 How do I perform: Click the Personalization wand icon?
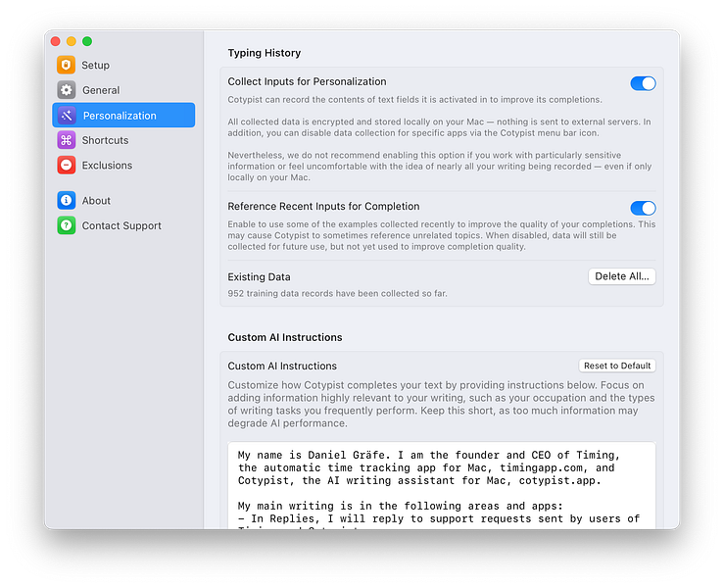66,115
